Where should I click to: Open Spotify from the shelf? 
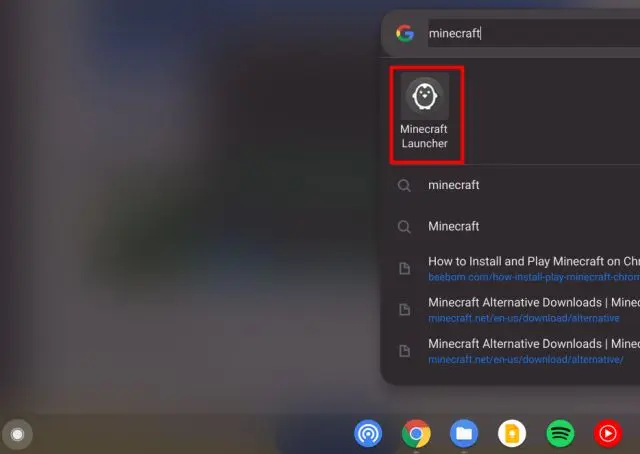click(560, 433)
